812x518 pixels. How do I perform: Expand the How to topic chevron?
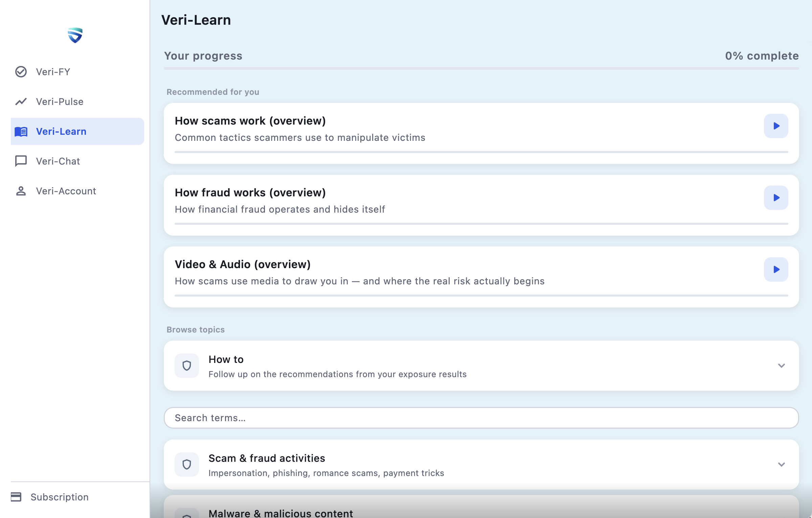click(x=782, y=366)
